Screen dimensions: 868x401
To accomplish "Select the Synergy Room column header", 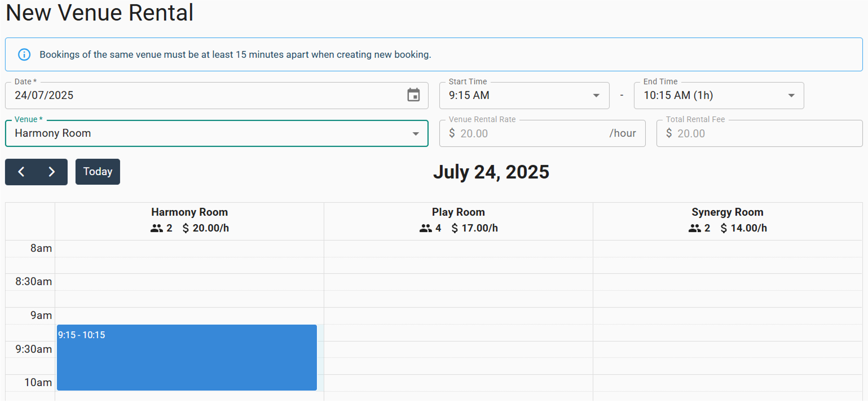I will coord(727,212).
